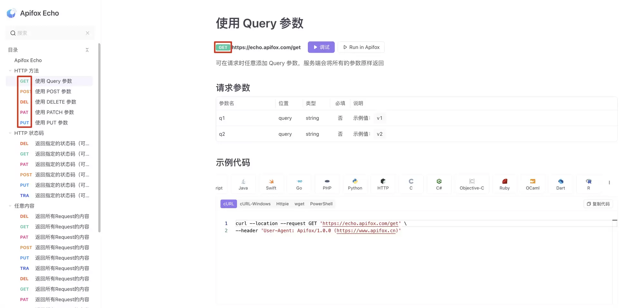Switch to the wget tab

299,204
